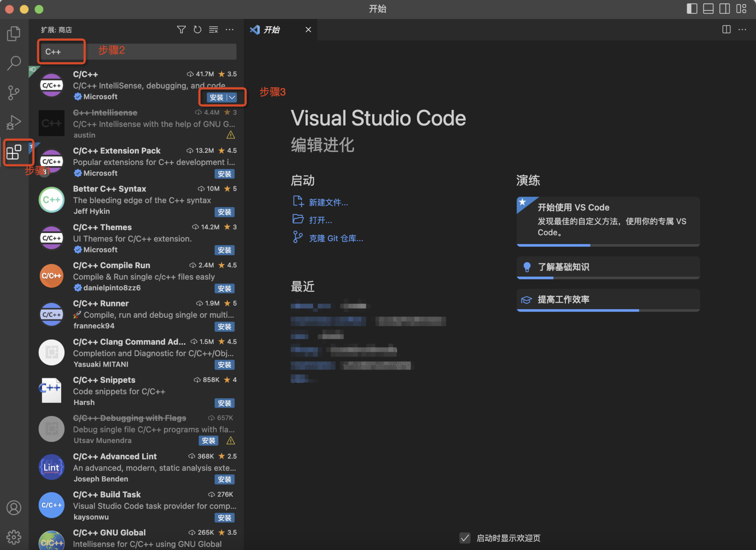Click 打开... link
The image size is (756, 550).
(x=320, y=220)
